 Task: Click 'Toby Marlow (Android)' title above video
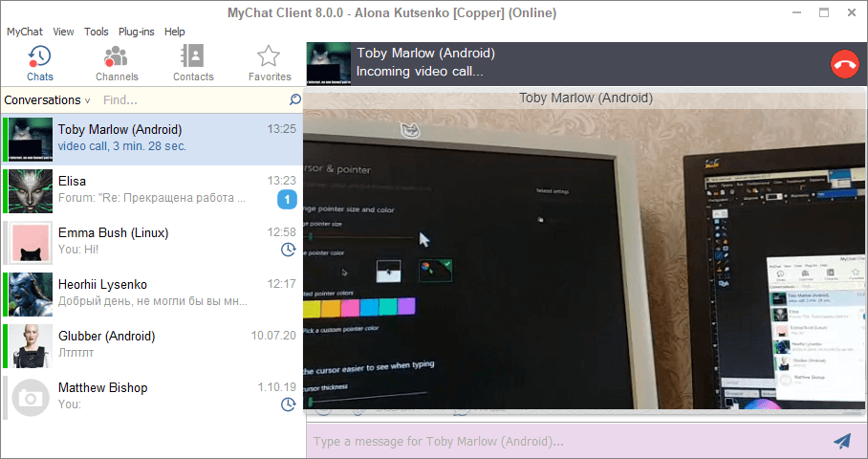point(586,98)
